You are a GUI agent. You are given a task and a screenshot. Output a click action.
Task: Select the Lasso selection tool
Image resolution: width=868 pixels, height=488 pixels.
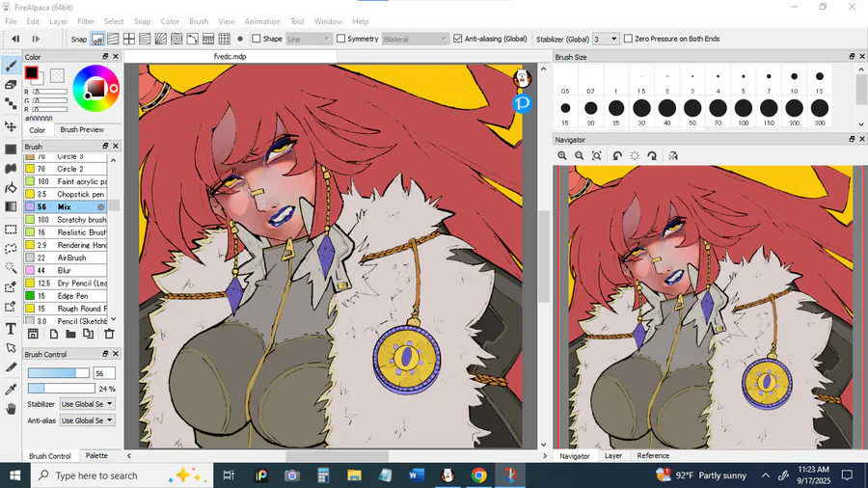click(11, 249)
